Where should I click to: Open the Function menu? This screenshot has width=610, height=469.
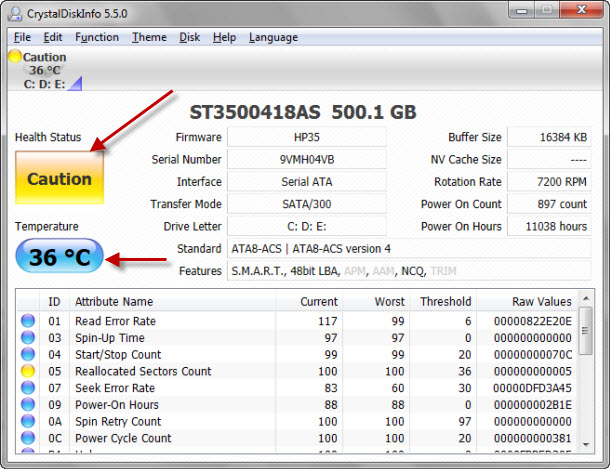click(x=97, y=37)
